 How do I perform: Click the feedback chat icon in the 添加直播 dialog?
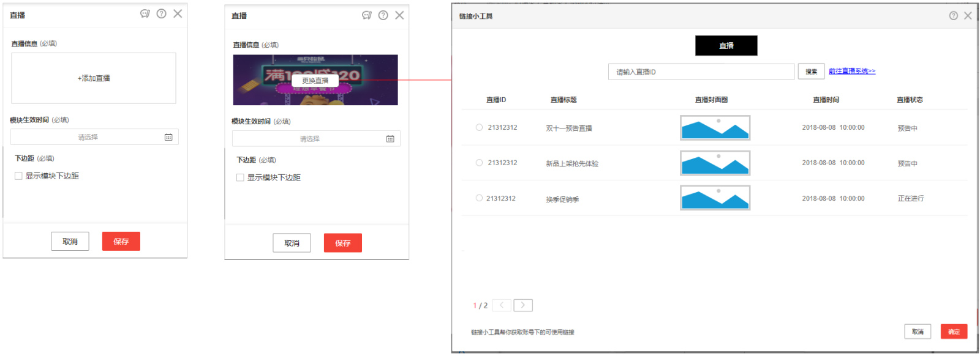145,13
